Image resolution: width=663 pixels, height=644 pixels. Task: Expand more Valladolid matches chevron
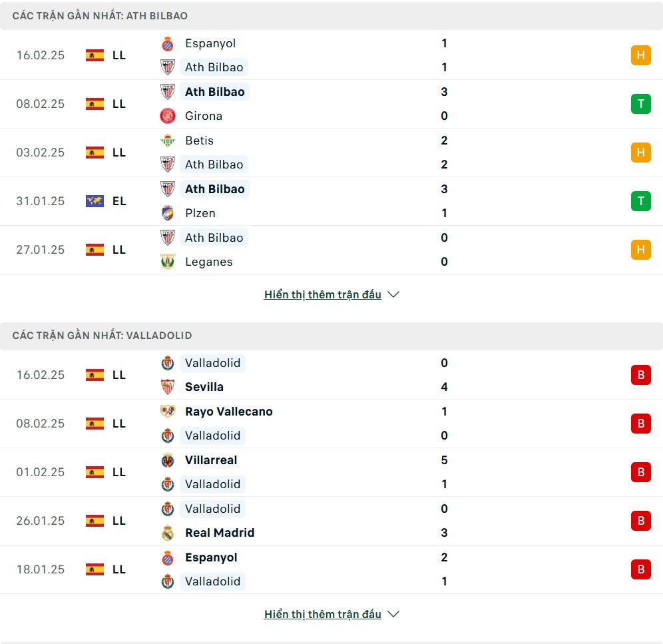(x=393, y=614)
